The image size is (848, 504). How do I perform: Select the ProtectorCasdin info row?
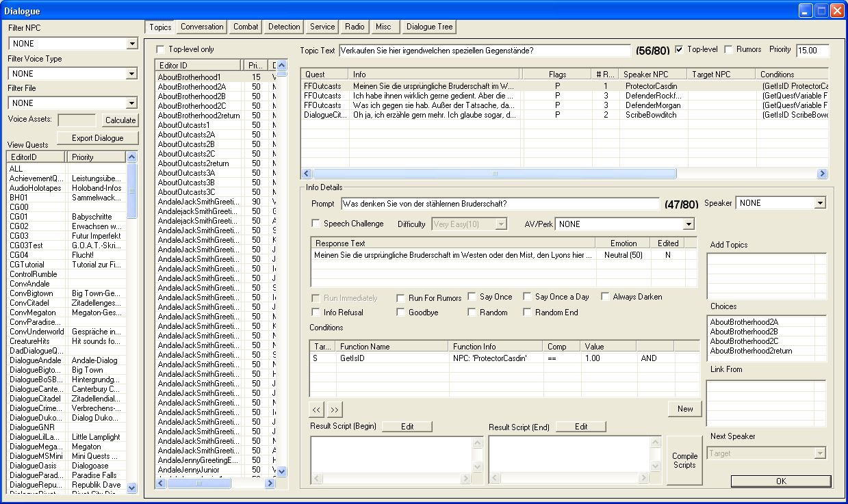[565, 86]
